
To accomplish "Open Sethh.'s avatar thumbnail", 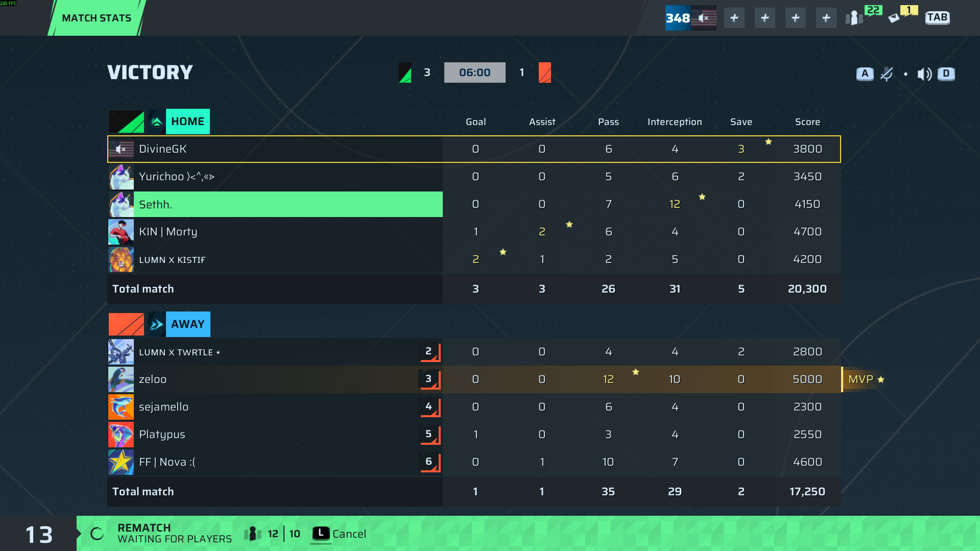I will [121, 204].
